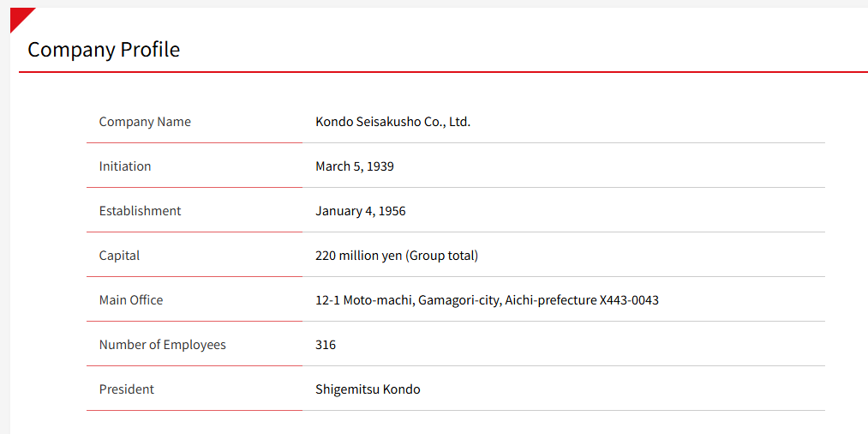Click the red triangle corner marker
The image size is (868, 434).
19,16
